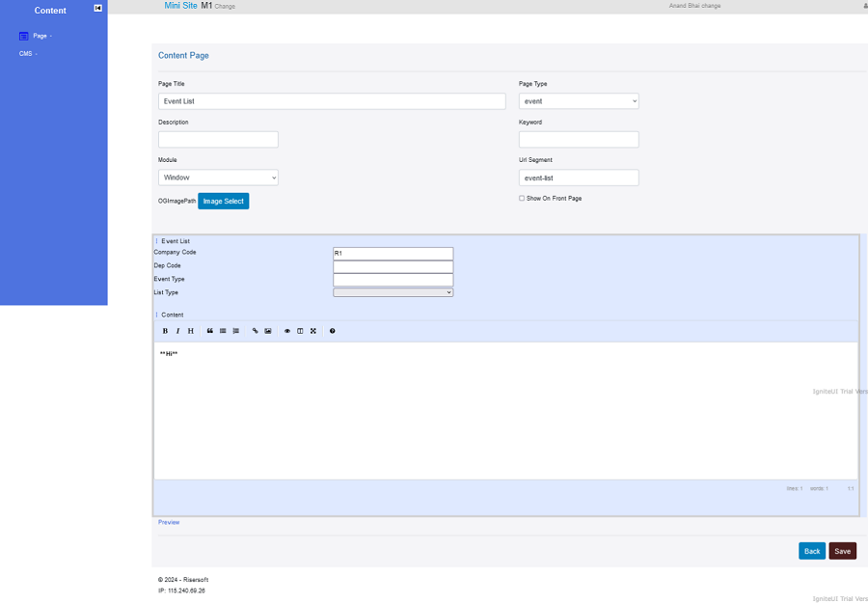The image size is (868, 603).
Task: Expand the List Type dropdown
Action: [393, 292]
